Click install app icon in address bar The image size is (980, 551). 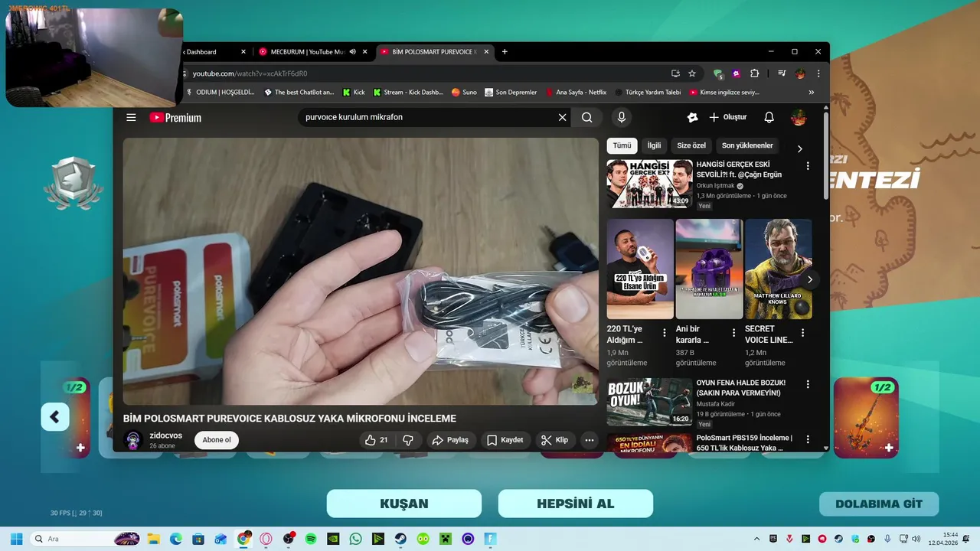click(675, 73)
